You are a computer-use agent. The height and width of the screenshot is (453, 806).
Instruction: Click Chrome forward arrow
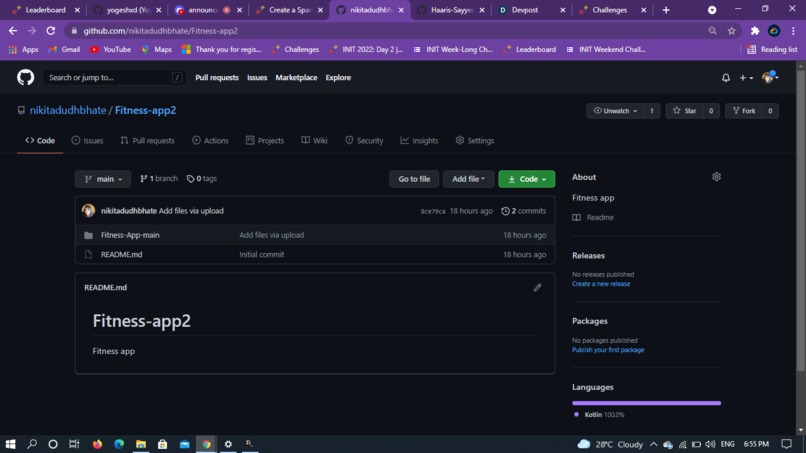pyautogui.click(x=32, y=31)
